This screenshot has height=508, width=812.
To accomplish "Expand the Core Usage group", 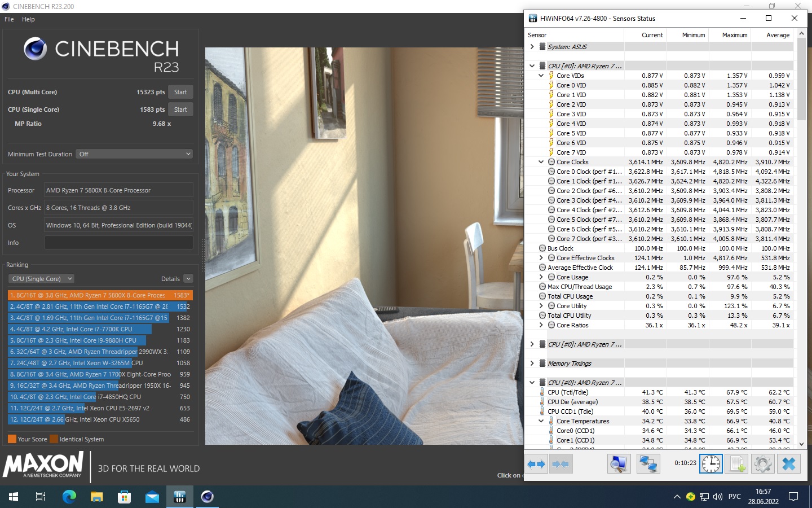I will point(541,277).
